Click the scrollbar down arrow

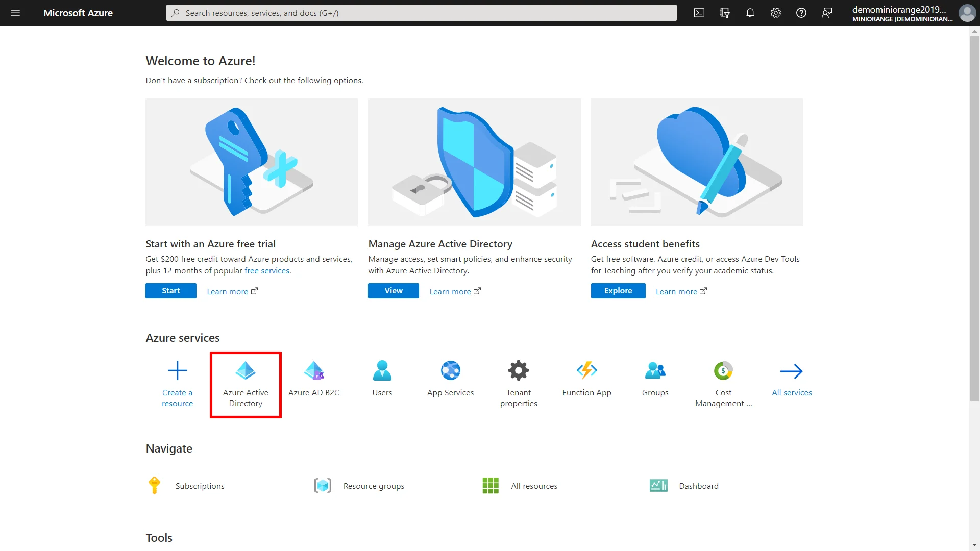click(x=974, y=545)
